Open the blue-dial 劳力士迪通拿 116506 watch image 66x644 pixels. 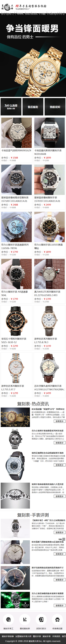pyautogui.click(x=16, y=227)
